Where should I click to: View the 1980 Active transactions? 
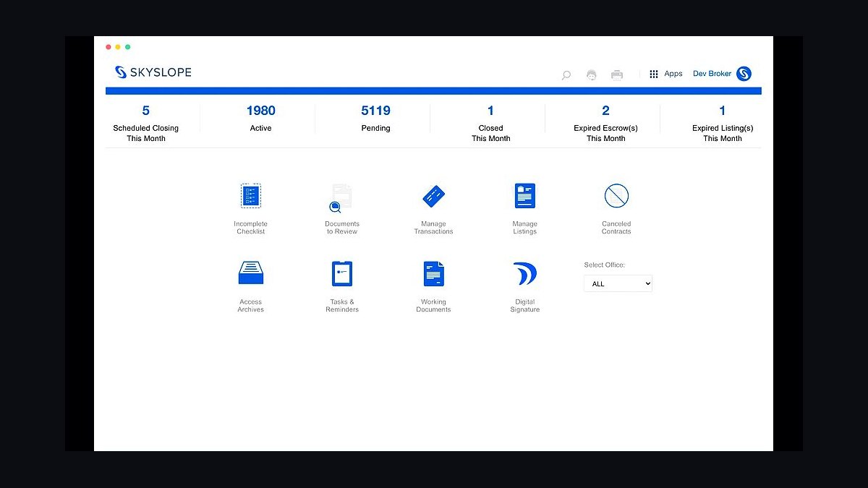tap(260, 118)
